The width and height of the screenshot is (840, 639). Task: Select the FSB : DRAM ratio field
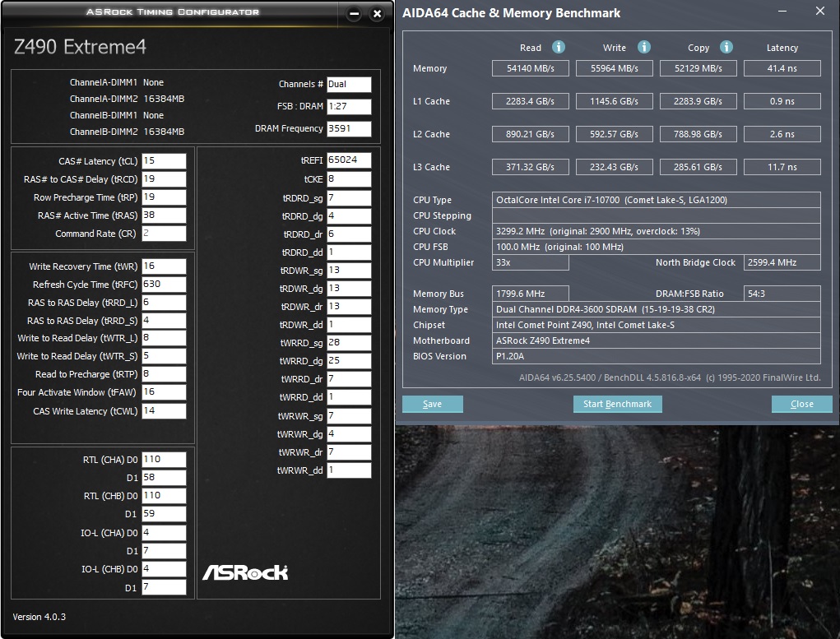pyautogui.click(x=349, y=106)
